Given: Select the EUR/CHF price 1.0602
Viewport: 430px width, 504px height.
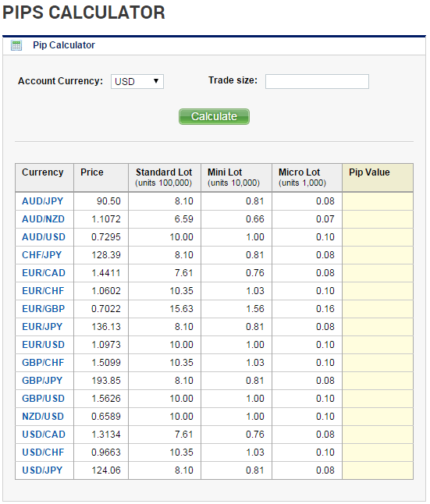Looking at the screenshot, I should coord(106,291).
